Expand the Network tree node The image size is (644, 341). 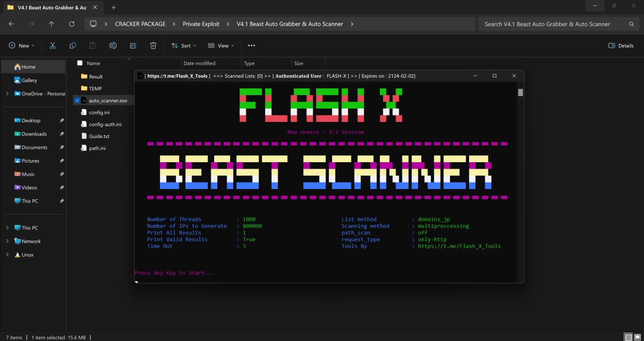tap(7, 241)
